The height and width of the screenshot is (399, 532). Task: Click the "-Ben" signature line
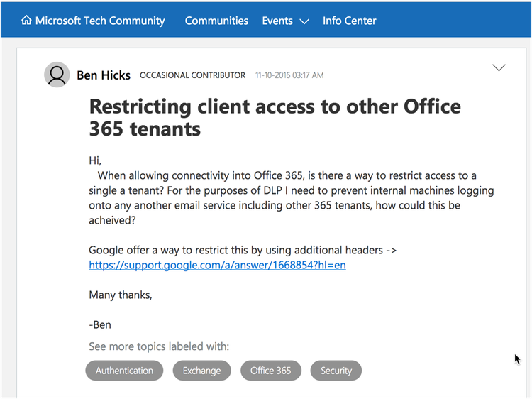point(100,325)
